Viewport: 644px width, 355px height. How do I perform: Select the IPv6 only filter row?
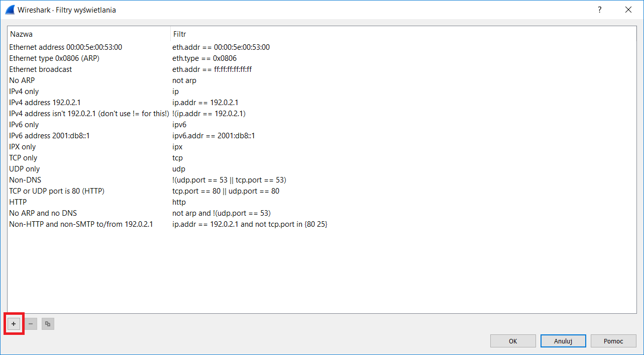(322, 125)
